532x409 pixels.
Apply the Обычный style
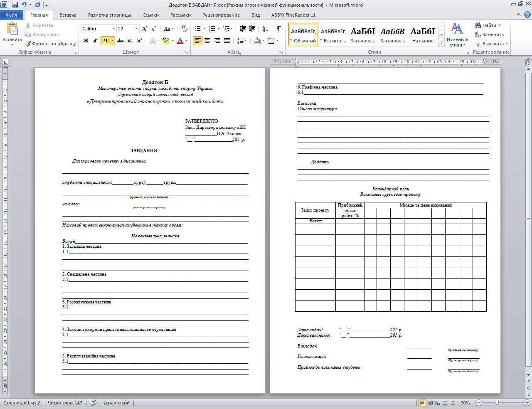point(303,34)
